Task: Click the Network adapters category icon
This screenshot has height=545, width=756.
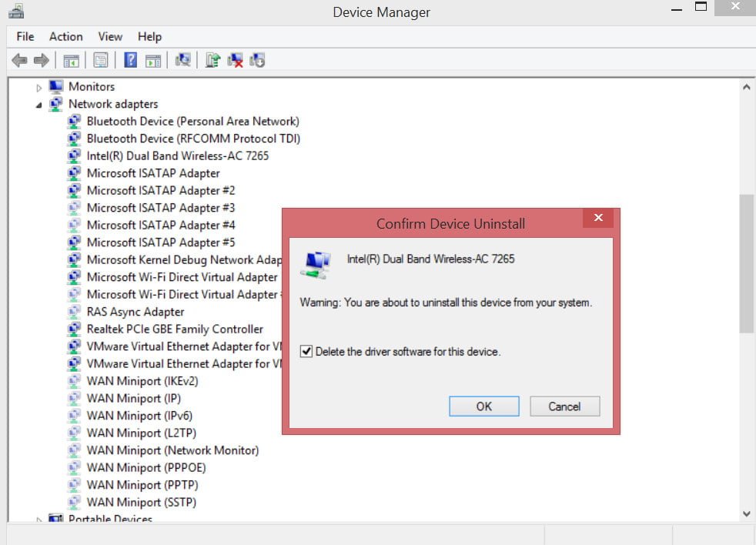Action: pyautogui.click(x=56, y=104)
